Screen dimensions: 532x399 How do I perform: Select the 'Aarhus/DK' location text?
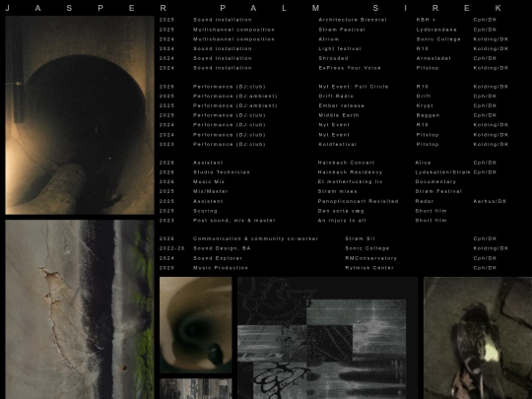(x=490, y=201)
